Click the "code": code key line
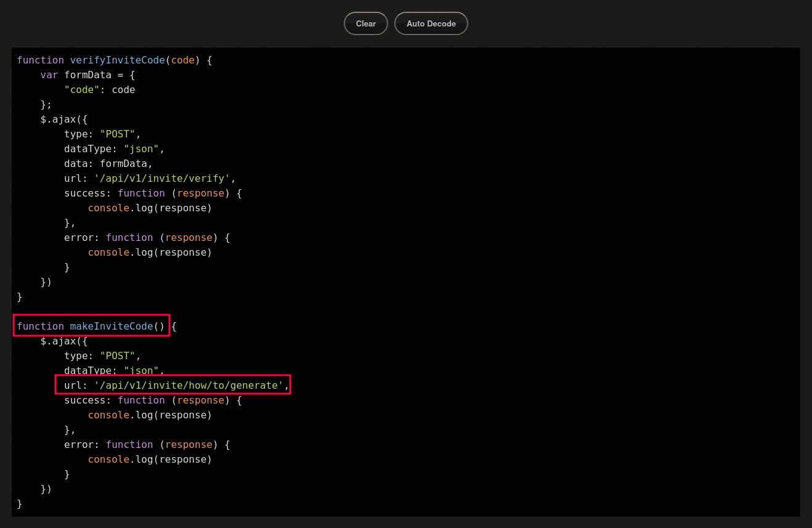 99,89
